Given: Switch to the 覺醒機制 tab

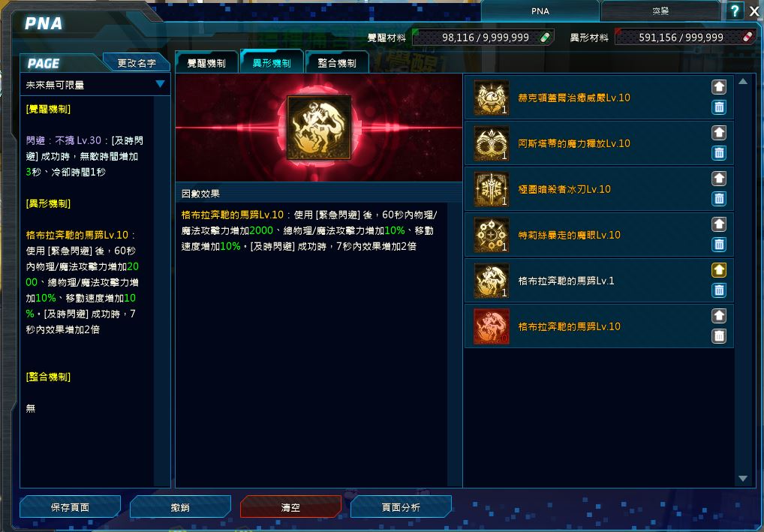Looking at the screenshot, I should pyautogui.click(x=206, y=63).
